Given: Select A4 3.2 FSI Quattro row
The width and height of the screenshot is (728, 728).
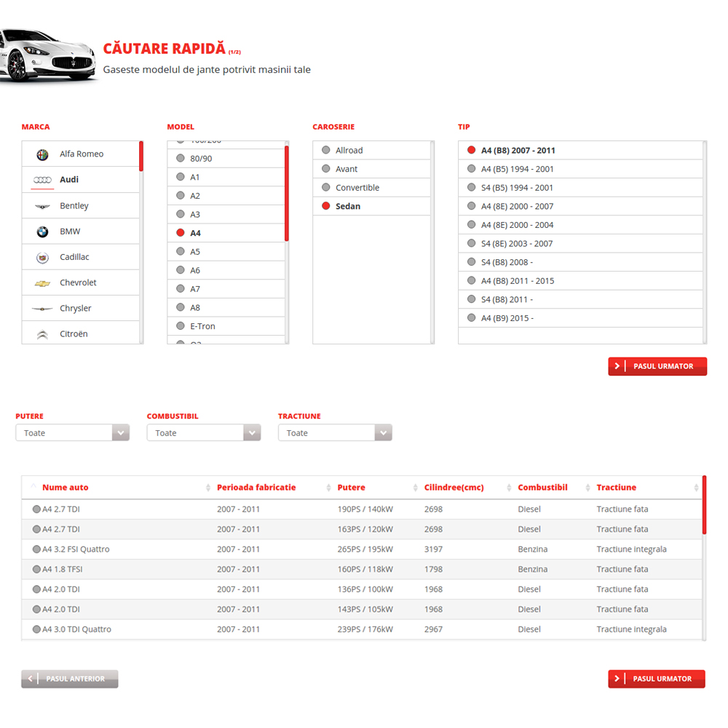Looking at the screenshot, I should 362,549.
